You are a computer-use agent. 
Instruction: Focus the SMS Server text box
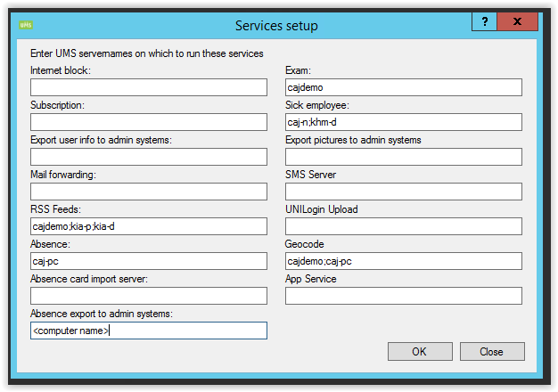pyautogui.click(x=403, y=192)
